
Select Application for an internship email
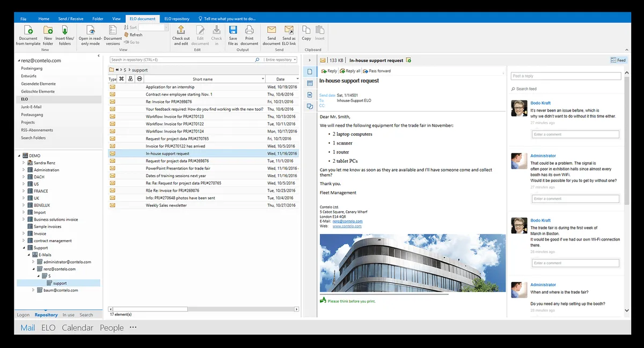point(203,87)
